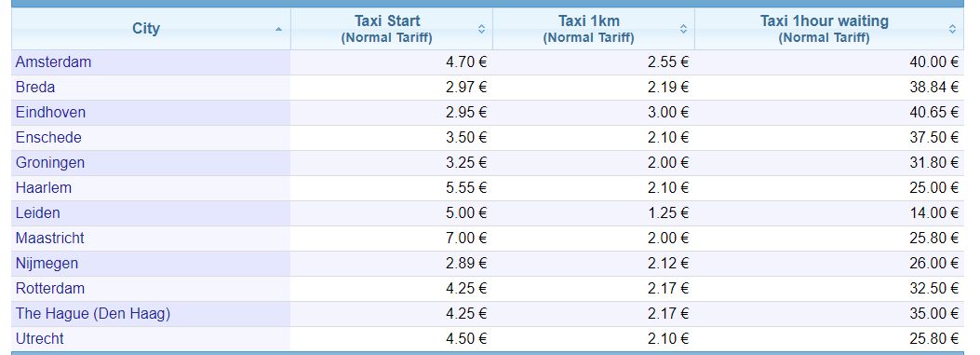980x355 pixels.
Task: Open the Rotterdam city link
Action: (50, 288)
